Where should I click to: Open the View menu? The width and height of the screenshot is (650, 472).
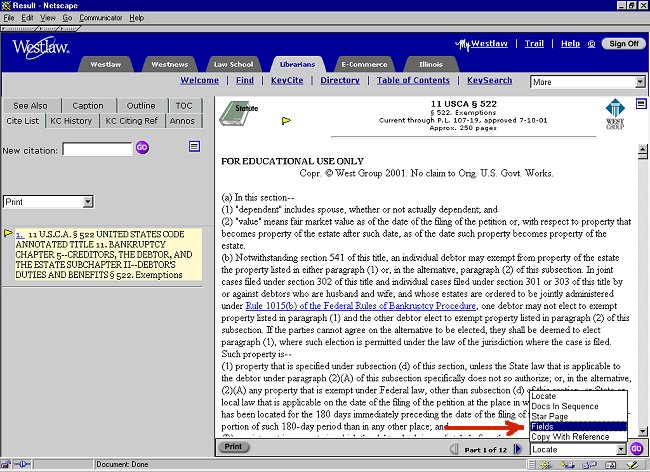pyautogui.click(x=48, y=18)
